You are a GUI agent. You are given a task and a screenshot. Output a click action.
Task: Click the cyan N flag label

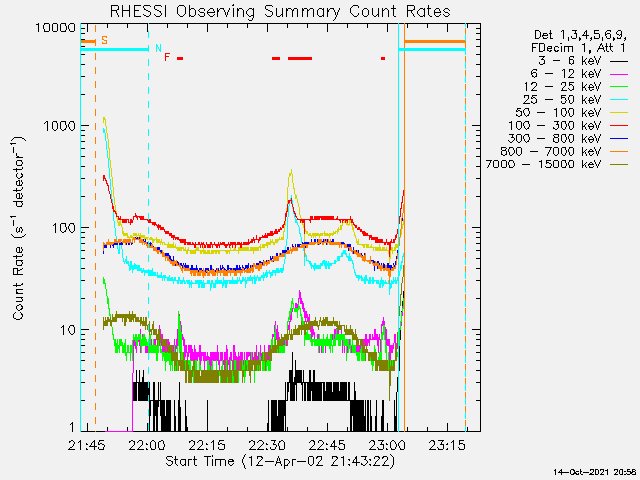(x=158, y=49)
